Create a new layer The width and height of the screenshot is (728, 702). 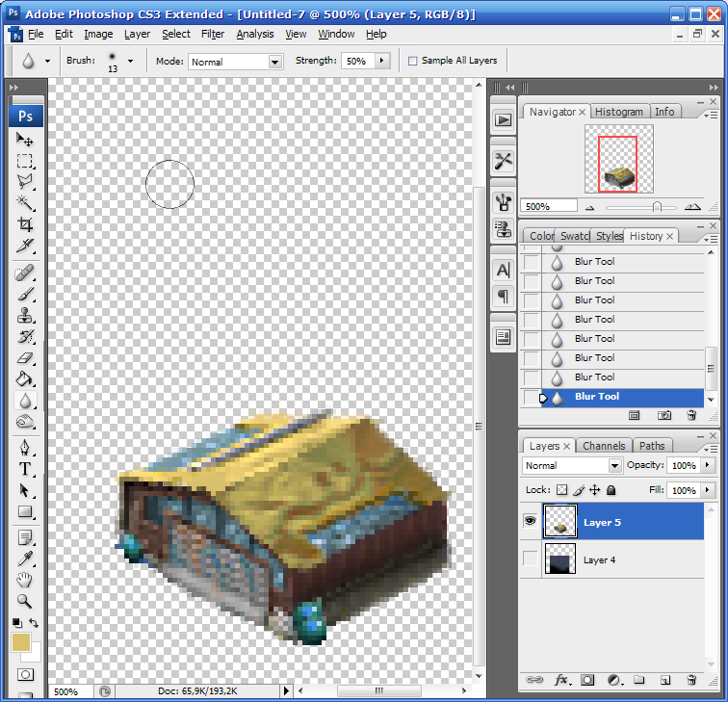pyautogui.click(x=665, y=680)
